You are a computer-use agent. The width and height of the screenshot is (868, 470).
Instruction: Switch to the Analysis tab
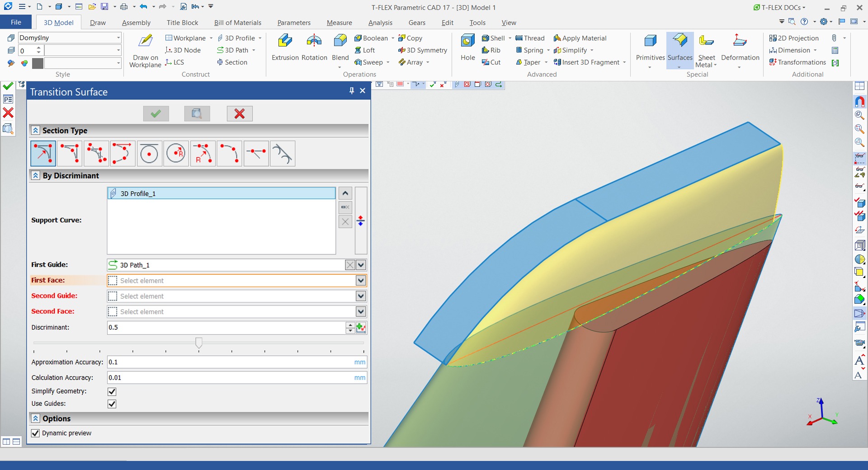click(x=380, y=23)
